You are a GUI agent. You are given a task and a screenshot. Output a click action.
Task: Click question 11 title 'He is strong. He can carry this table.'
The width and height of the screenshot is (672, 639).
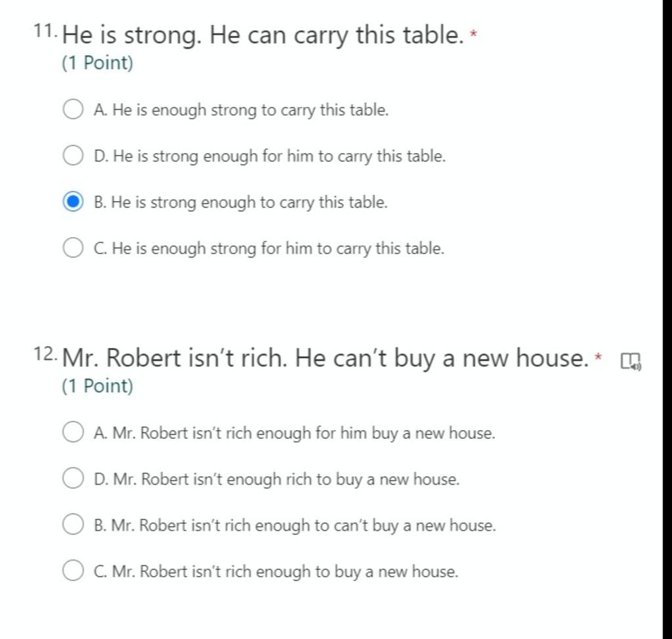click(262, 35)
